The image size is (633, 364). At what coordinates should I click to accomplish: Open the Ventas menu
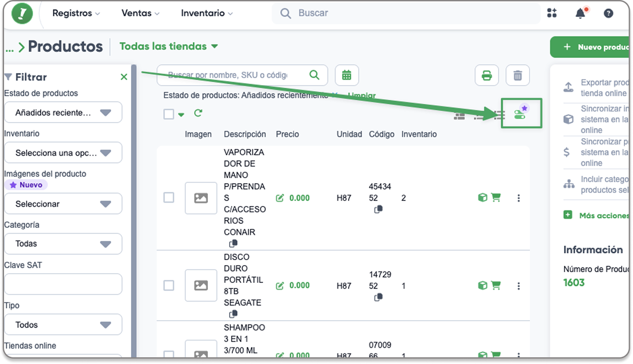tap(140, 13)
